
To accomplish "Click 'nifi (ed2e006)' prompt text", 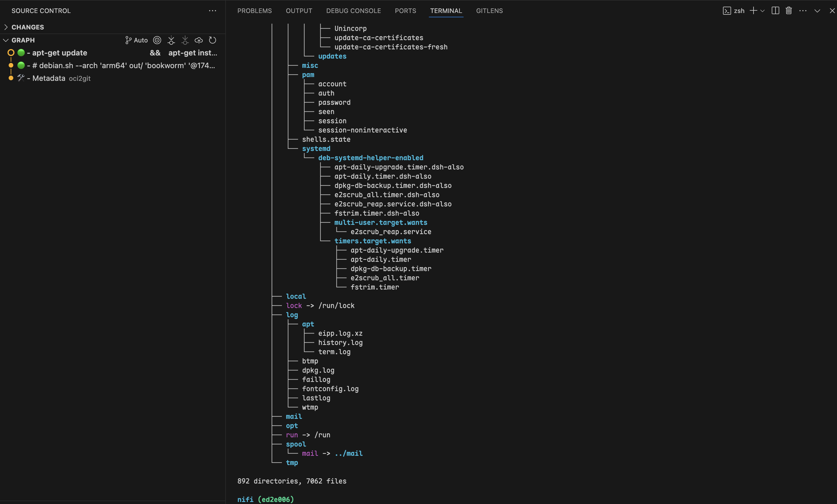I will (x=266, y=500).
